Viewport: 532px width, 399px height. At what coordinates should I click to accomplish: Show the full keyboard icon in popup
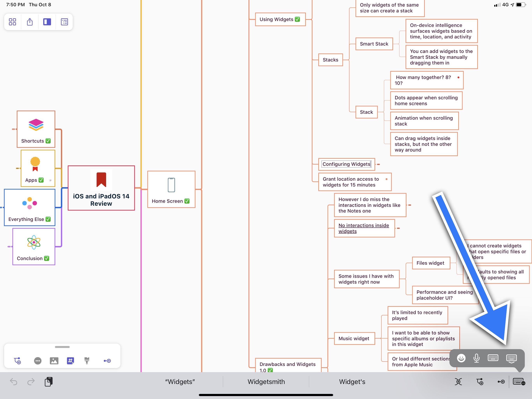(x=493, y=358)
